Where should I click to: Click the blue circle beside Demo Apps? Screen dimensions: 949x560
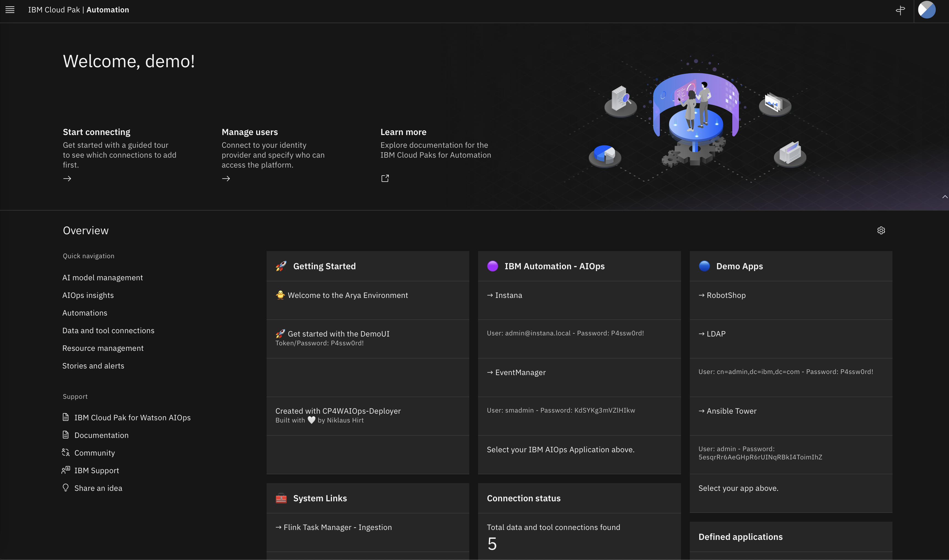tap(704, 266)
